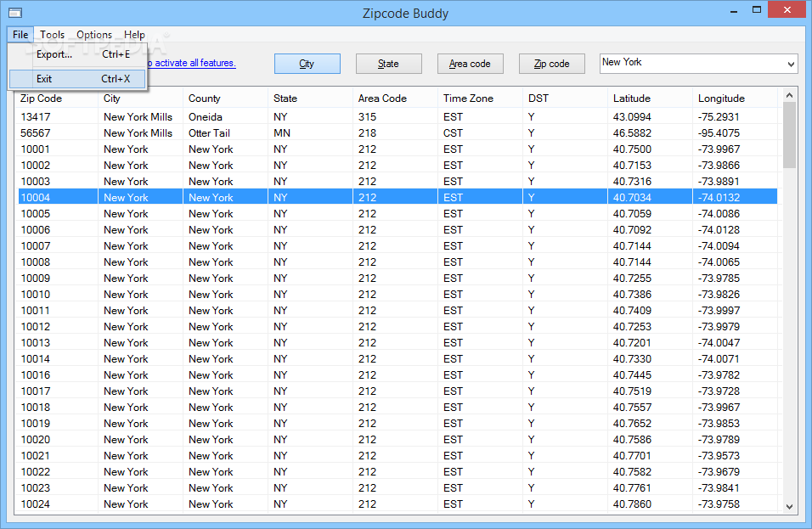Select zip code 10021 row

coord(398,455)
